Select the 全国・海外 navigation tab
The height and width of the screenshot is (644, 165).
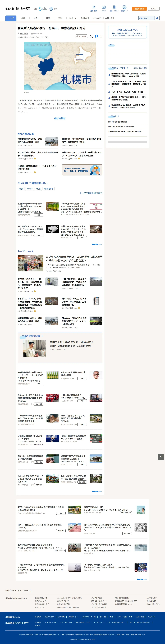[110, 18]
